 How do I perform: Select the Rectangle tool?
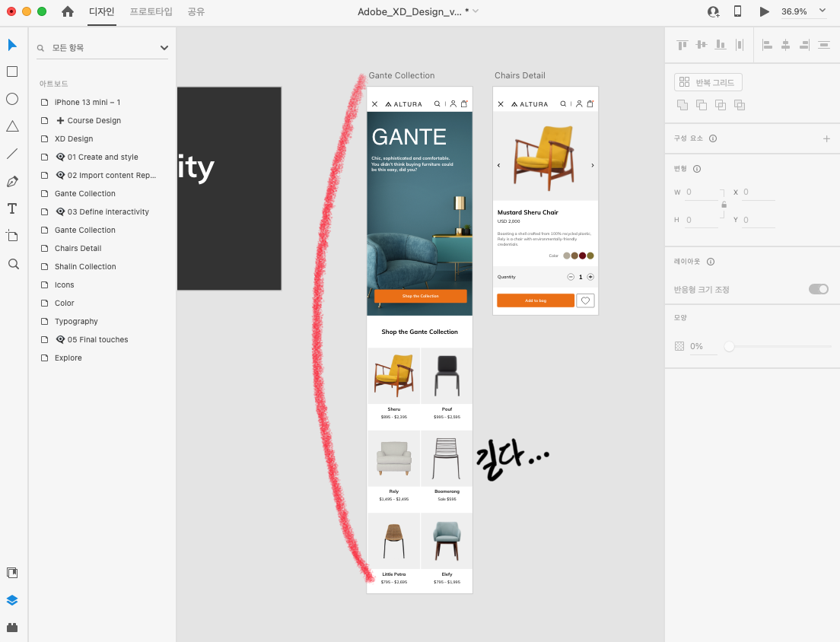11,72
